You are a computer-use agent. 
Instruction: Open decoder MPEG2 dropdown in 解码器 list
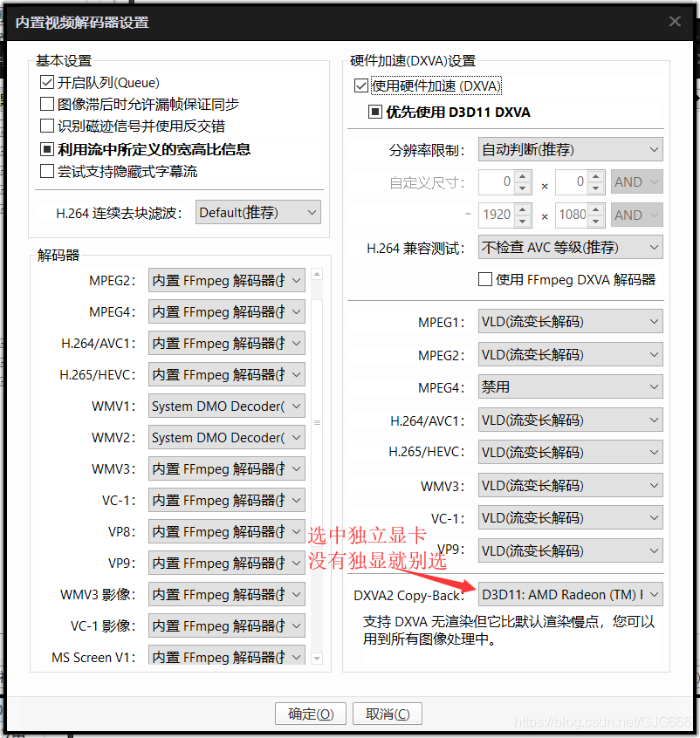227,281
